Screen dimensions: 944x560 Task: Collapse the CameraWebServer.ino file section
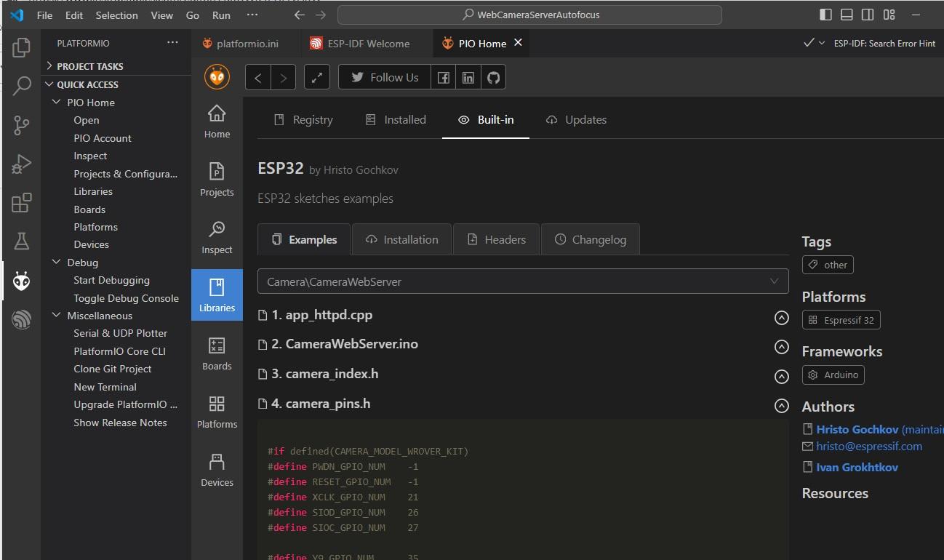(x=782, y=347)
